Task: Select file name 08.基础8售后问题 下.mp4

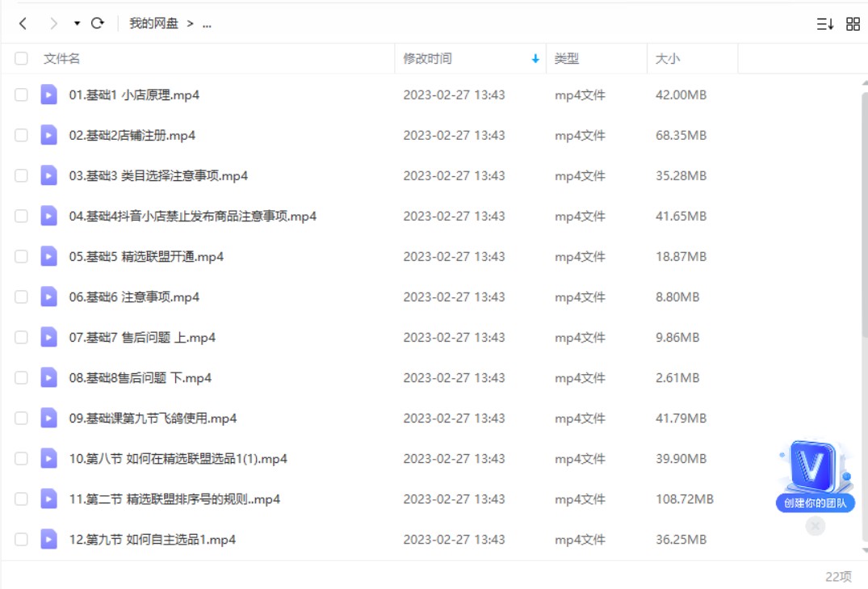Action: click(140, 378)
